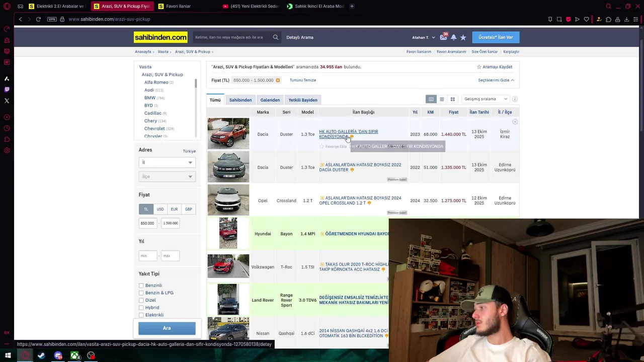Screen dimensions: 644x362
Task: Open the İlçe district dropdown
Action: [x=167, y=176]
